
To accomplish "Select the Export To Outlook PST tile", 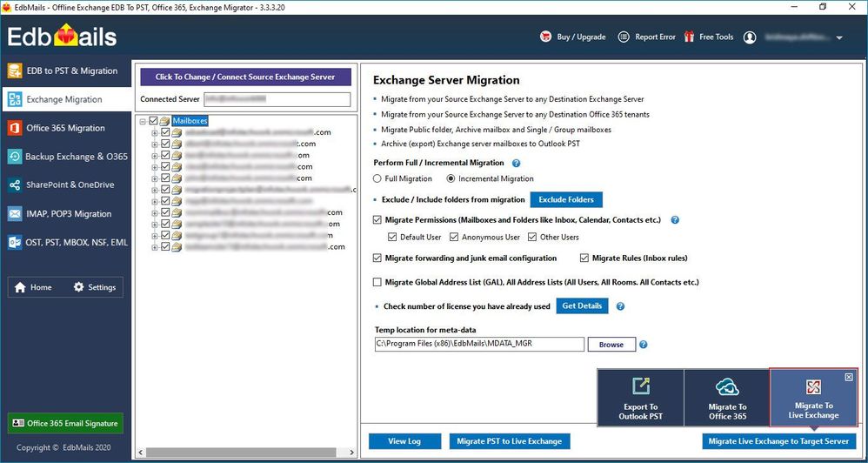I will [640, 398].
